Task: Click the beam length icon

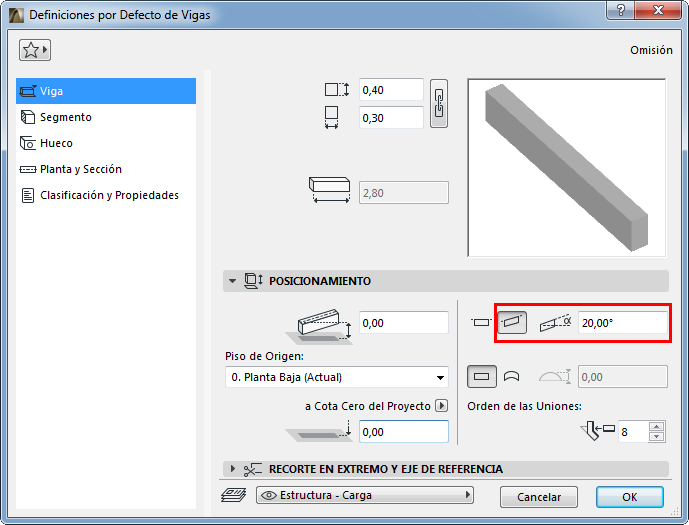Action: point(330,190)
